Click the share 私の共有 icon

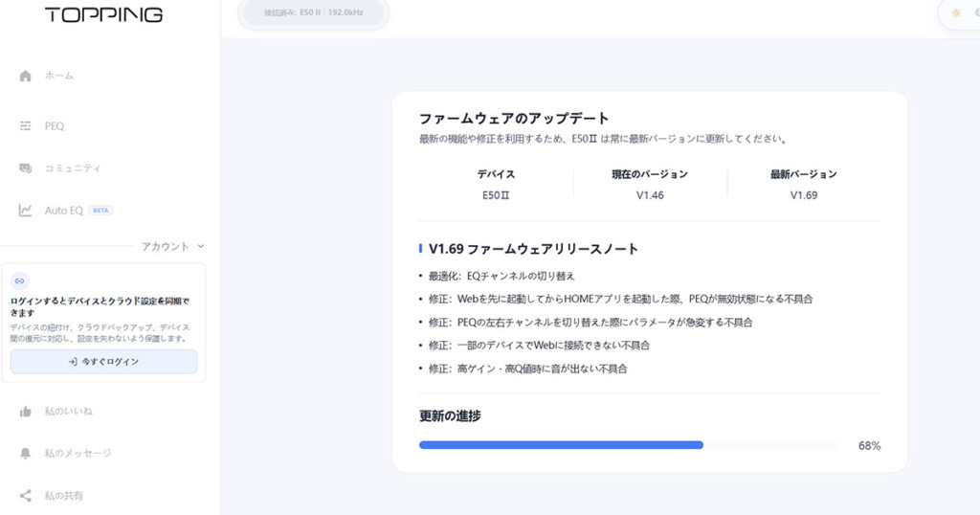[x=25, y=496]
